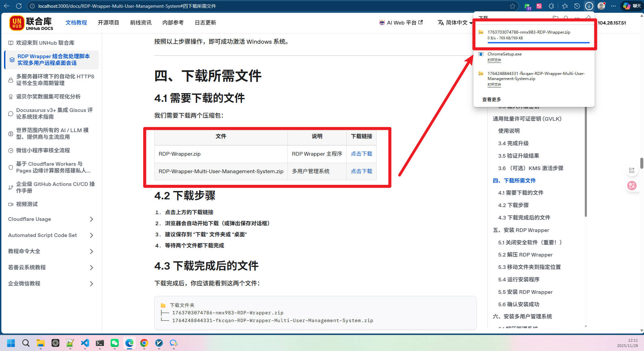Image resolution: width=644 pixels, height=351 pixels.
Task: Open Windows taskbar search
Action: pyautogui.click(x=26, y=343)
